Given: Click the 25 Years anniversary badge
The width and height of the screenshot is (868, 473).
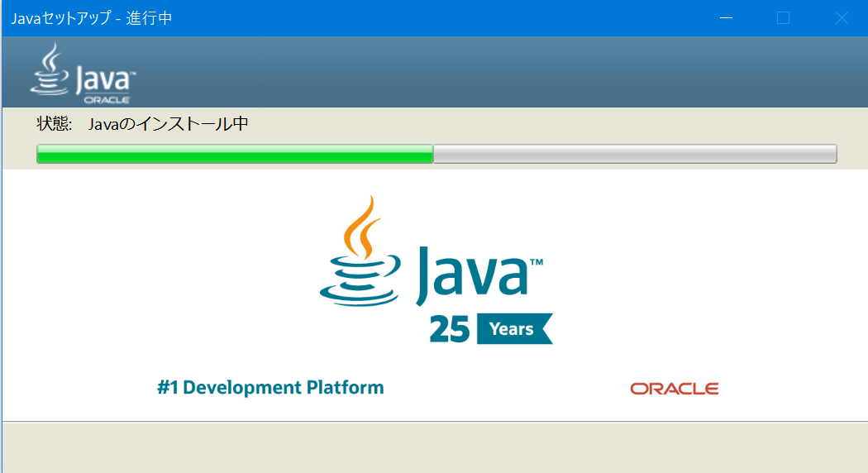Looking at the screenshot, I should [x=491, y=329].
